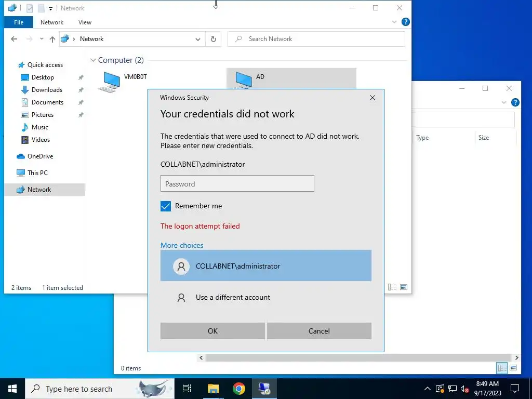Click the horizontal scrollbar's right arrow
The height and width of the screenshot is (399, 532).
point(517,357)
